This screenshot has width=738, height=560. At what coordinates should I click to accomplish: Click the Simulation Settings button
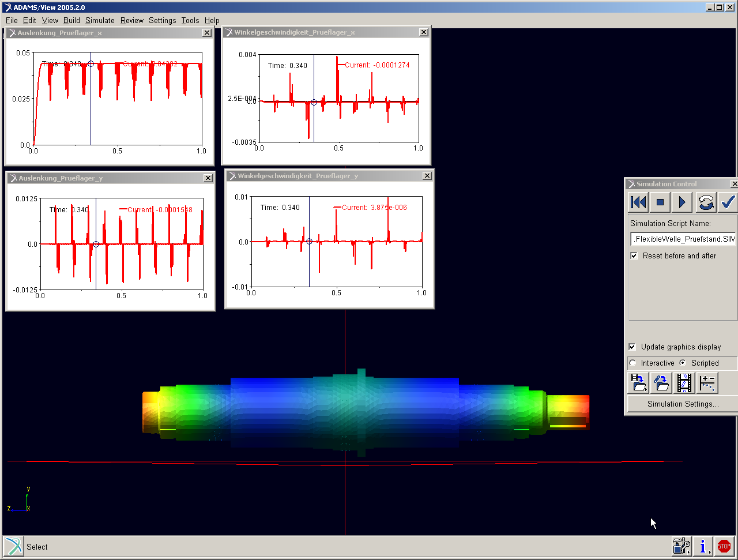click(683, 404)
